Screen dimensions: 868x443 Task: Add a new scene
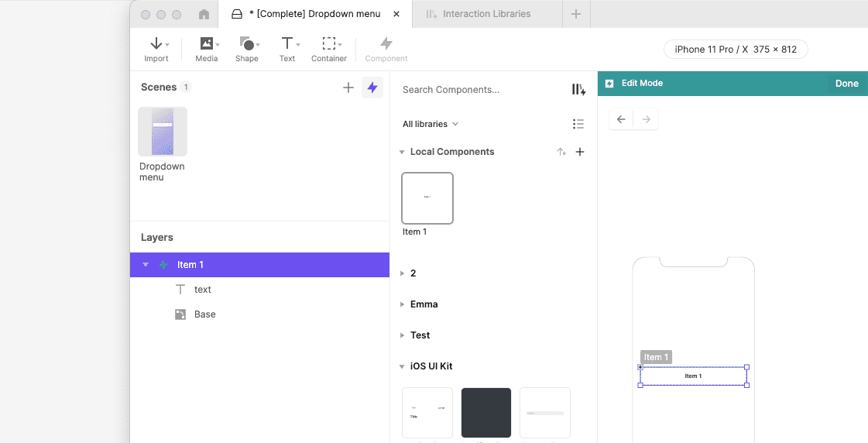coord(348,88)
